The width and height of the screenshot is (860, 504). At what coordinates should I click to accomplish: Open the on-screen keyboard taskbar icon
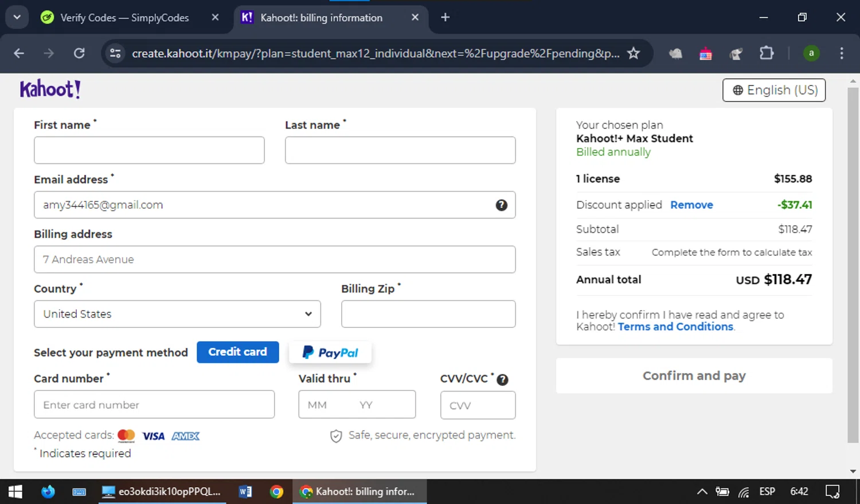click(79, 491)
